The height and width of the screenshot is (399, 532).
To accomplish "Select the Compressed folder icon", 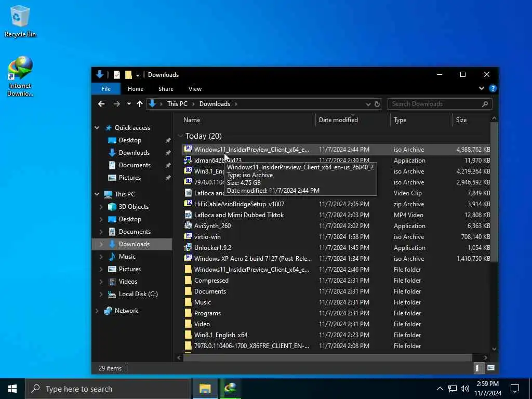I will (188, 280).
